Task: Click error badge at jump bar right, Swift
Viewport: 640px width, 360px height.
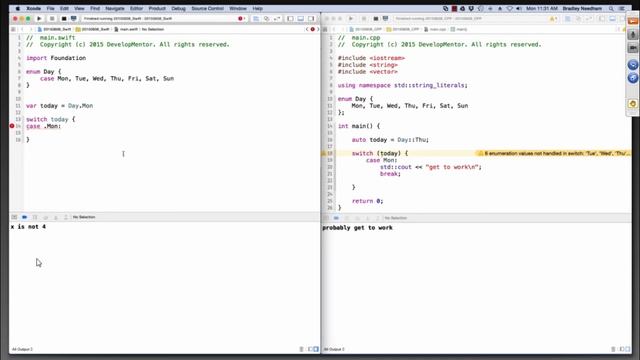Action: point(313,29)
